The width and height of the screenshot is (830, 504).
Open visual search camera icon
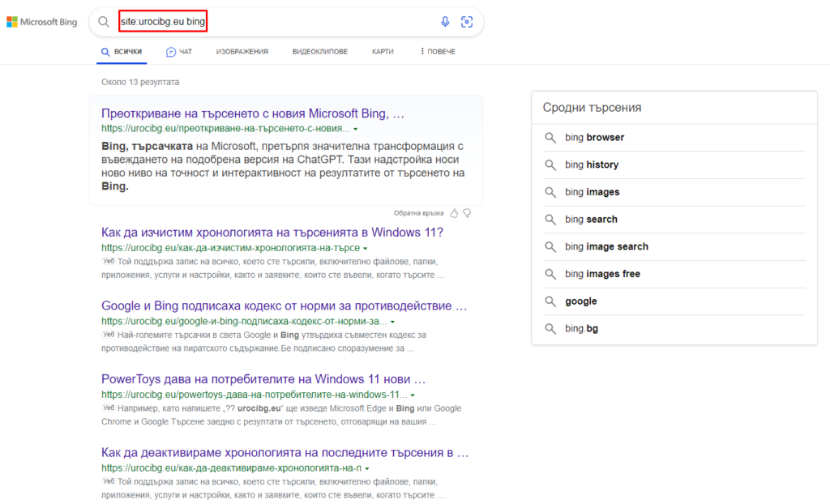tap(467, 22)
